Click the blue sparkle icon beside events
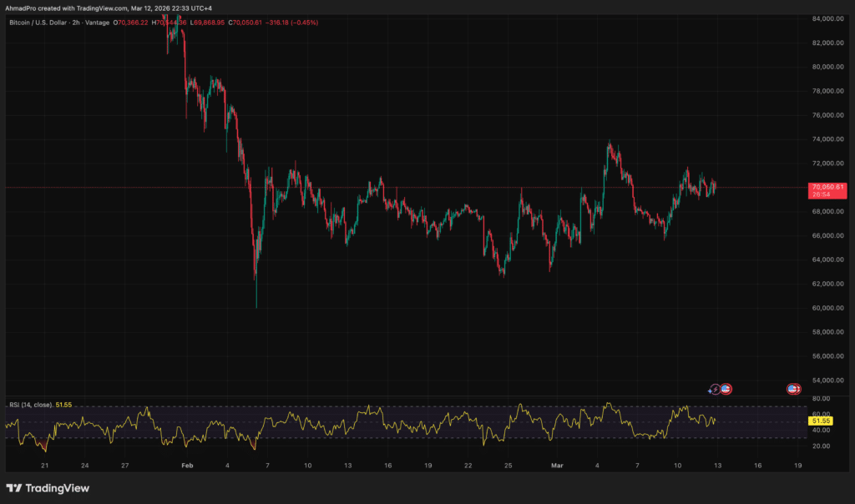 point(710,391)
